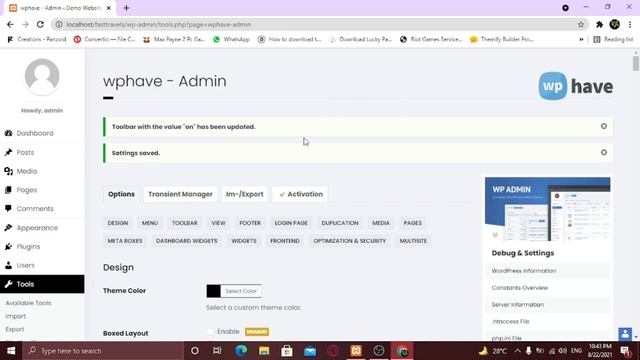Open the browser extensions puzzle icon

[x=599, y=24]
